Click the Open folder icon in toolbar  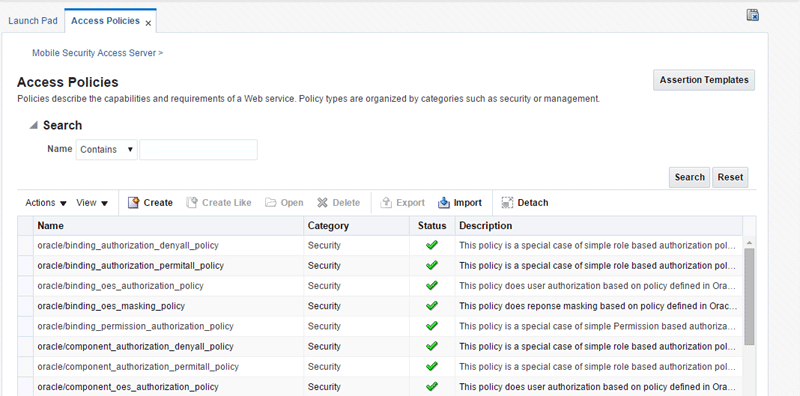click(270, 203)
